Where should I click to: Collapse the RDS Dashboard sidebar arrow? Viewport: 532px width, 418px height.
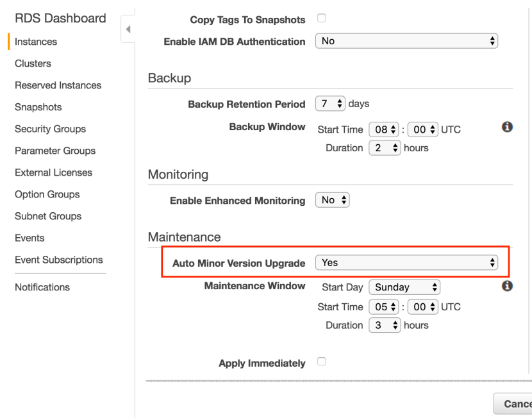[x=127, y=30]
